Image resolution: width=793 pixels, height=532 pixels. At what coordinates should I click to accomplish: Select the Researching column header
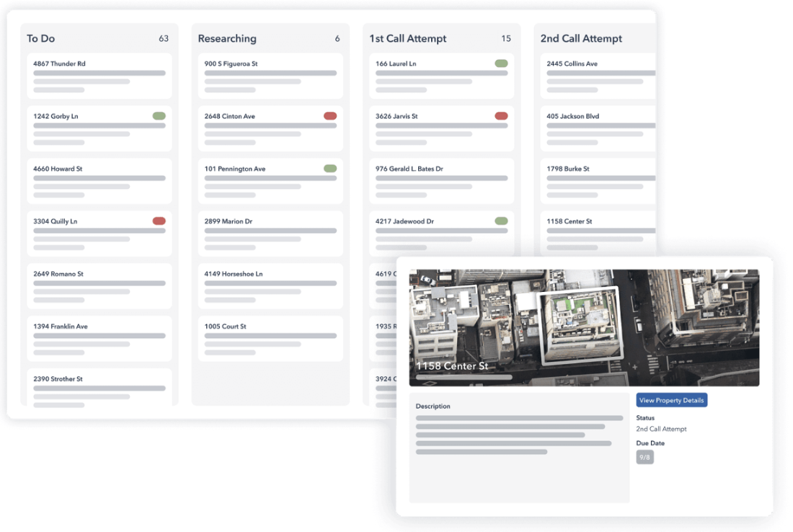coord(227,39)
